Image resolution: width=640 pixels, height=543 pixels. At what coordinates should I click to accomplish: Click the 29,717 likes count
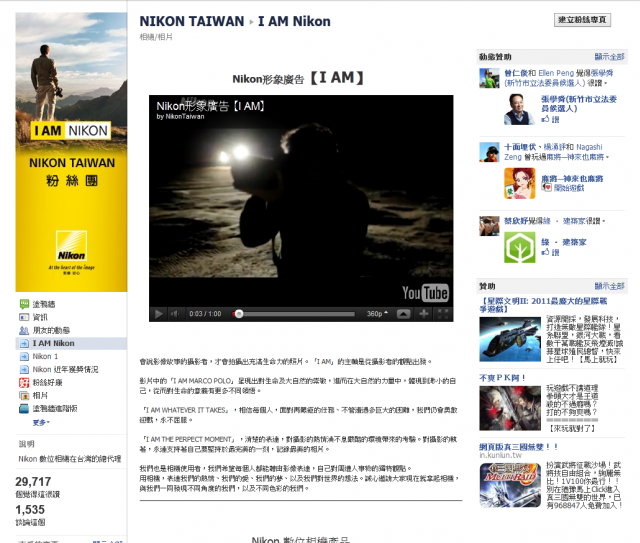coord(33,482)
